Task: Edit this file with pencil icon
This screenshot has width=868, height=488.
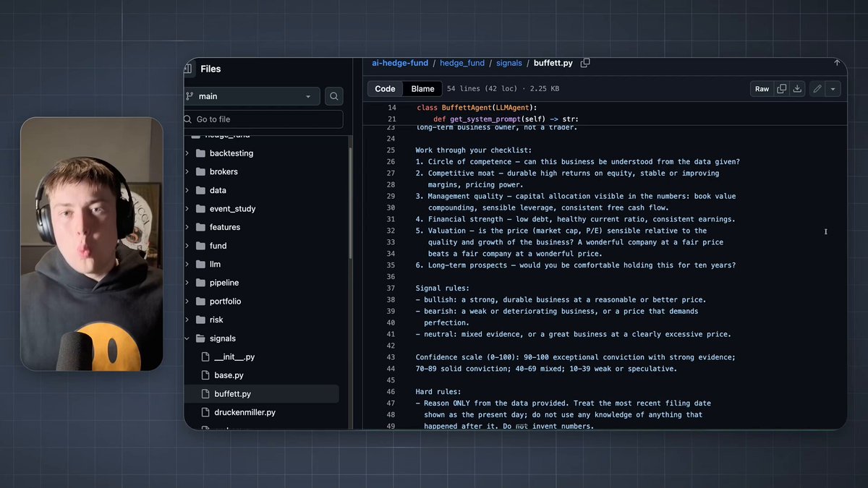Action: coord(817,89)
